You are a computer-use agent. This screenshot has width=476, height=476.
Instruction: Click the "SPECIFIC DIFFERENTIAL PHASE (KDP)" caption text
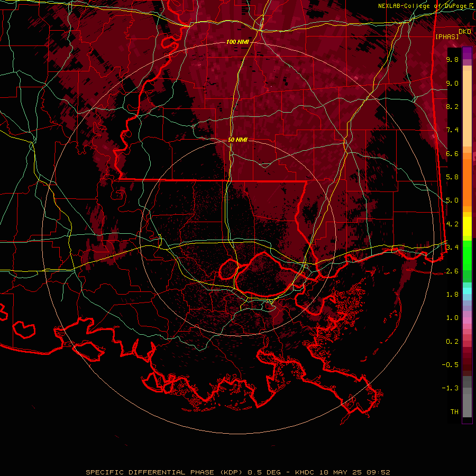(x=164, y=472)
